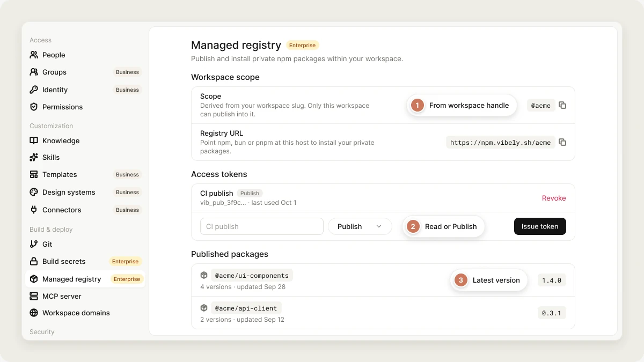Image resolution: width=644 pixels, height=362 pixels.
Task: Click "4 versions · updated Sep 28" text
Action: tap(243, 287)
